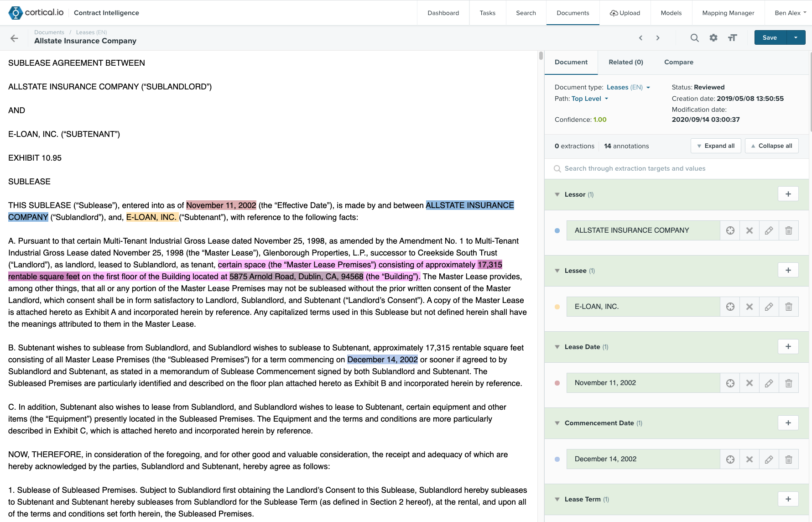Open the Search page in navigation
The height and width of the screenshot is (522, 812).
pos(526,13)
